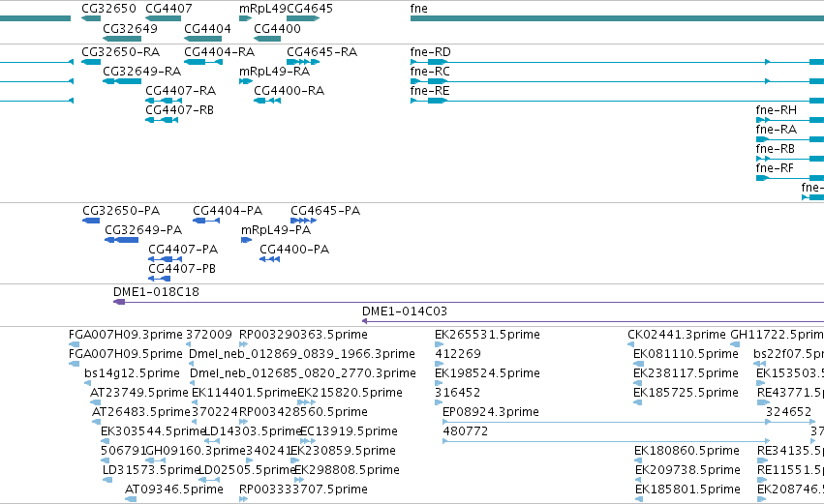Open protein label CG4407-PB
The image size is (824, 504).
(182, 269)
